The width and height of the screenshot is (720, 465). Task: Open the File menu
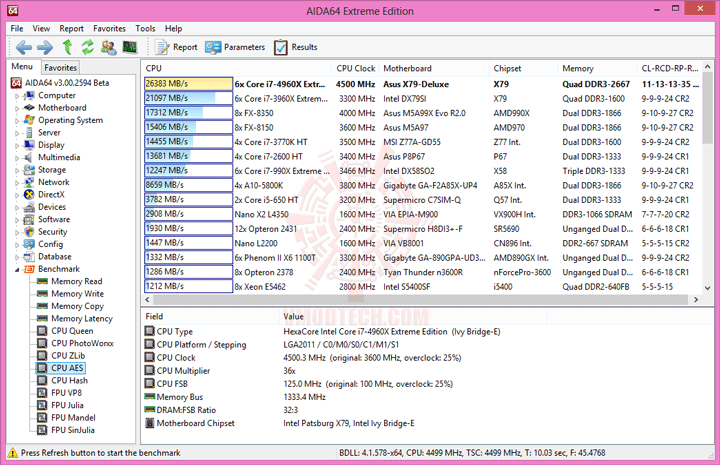point(17,28)
